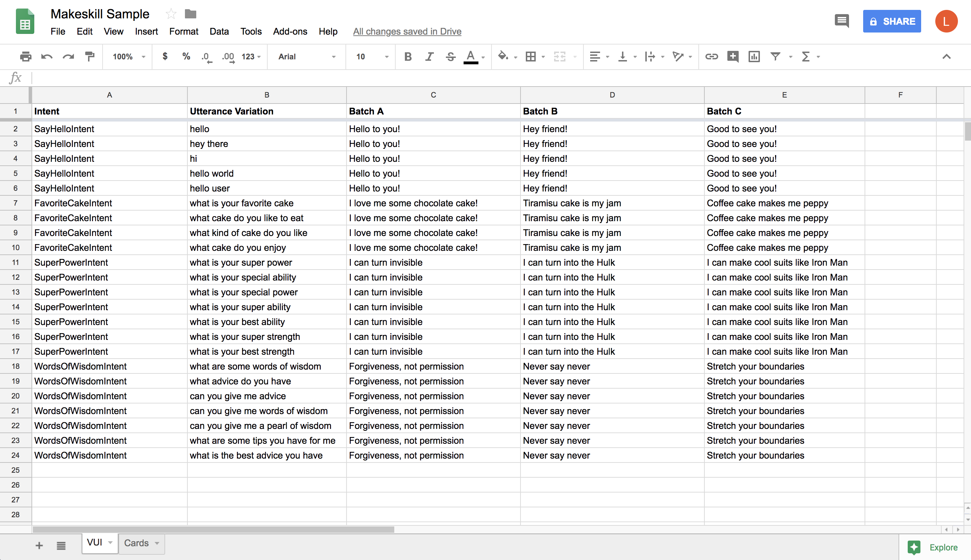This screenshot has width=971, height=560.
Task: Click the insert chart icon
Action: pos(754,57)
